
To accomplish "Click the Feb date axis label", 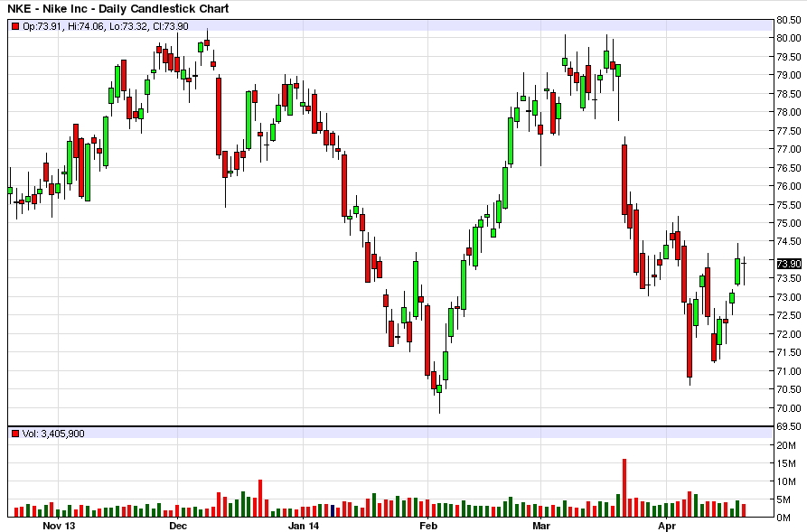I will click(428, 526).
